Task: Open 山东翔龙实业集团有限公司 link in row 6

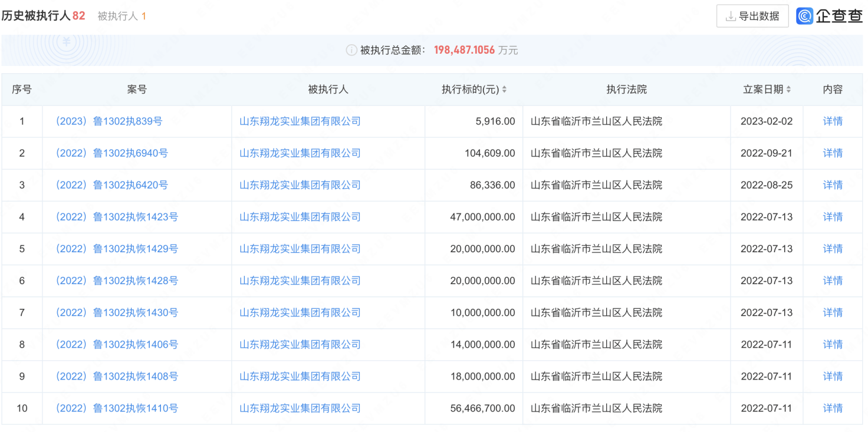Action: tap(300, 281)
